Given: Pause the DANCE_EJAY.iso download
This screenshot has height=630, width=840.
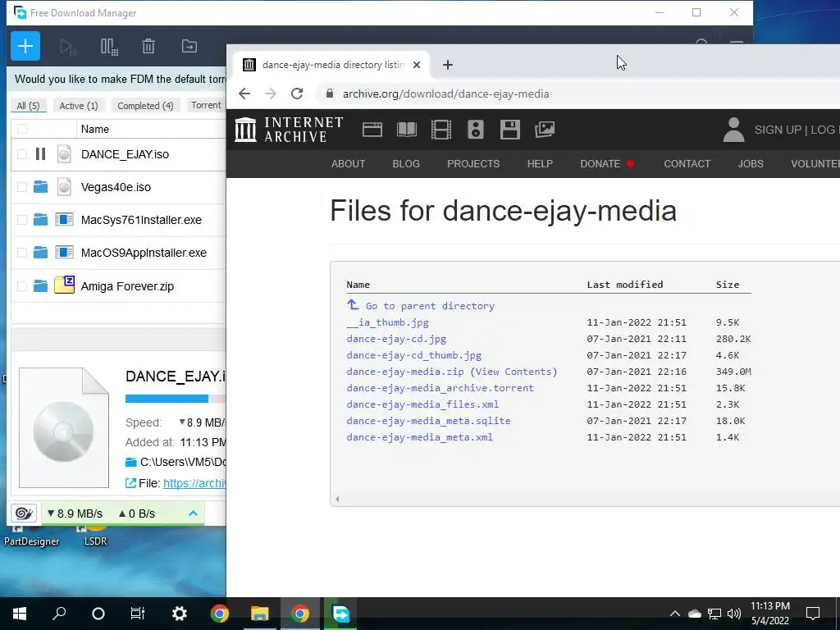Looking at the screenshot, I should click(x=40, y=154).
